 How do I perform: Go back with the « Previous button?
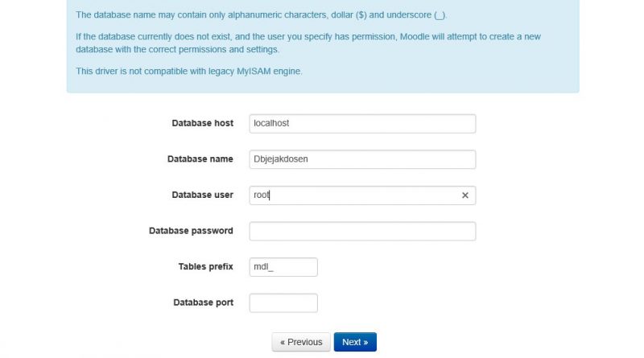[301, 342]
